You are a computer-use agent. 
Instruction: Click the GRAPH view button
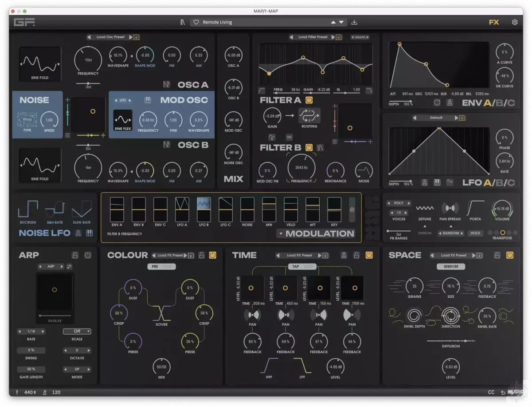click(x=360, y=37)
